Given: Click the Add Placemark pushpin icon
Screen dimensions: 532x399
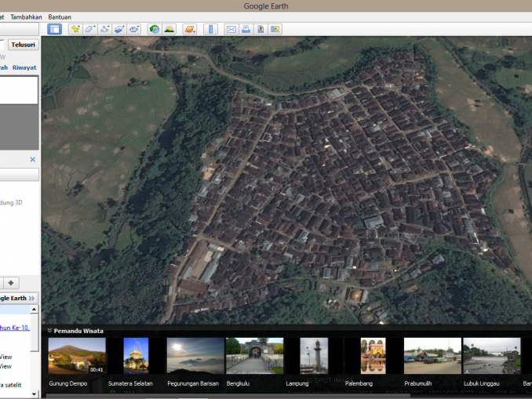Looking at the screenshot, I should coord(75,29).
